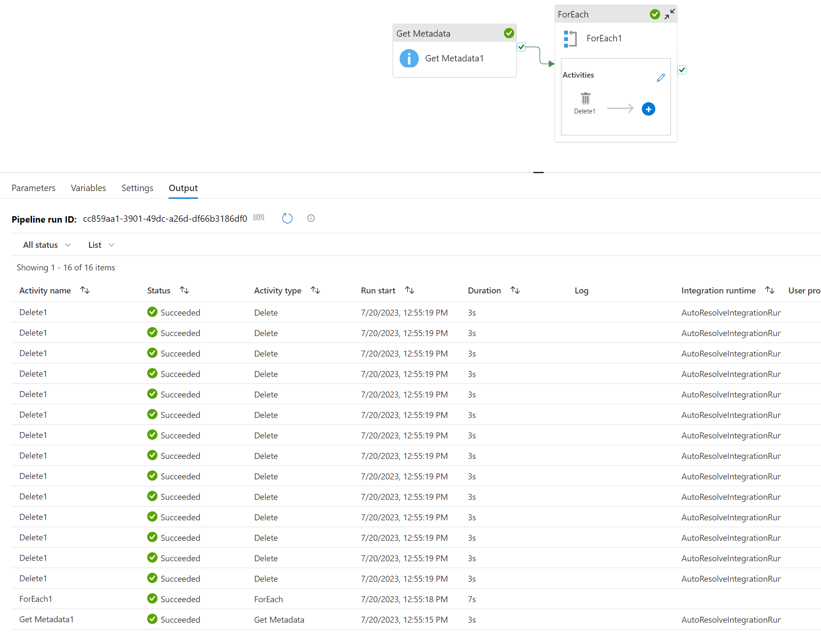Click the blue plus add-activity button

click(648, 109)
